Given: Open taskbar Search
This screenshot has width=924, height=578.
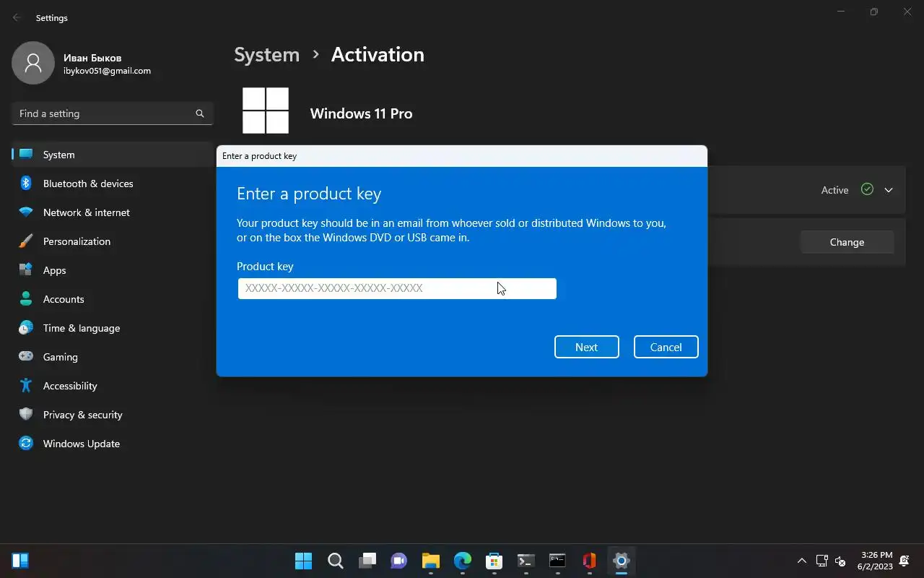Looking at the screenshot, I should click(336, 561).
